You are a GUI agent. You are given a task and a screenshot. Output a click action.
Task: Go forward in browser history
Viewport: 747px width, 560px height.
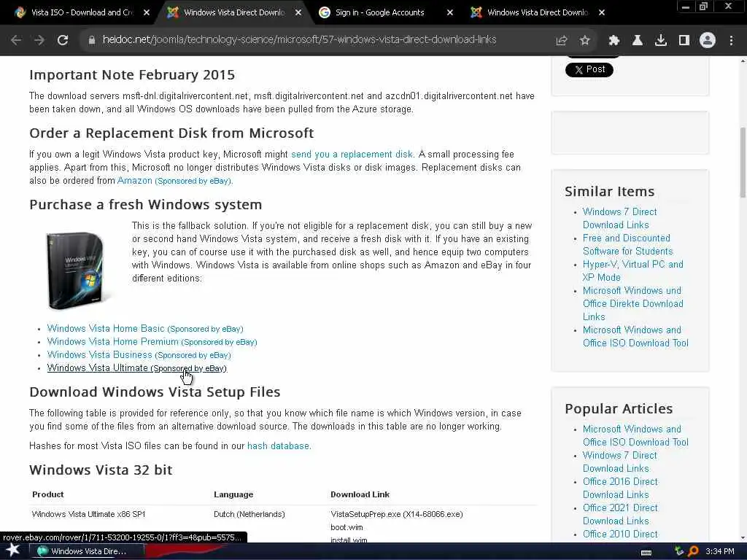(x=39, y=40)
